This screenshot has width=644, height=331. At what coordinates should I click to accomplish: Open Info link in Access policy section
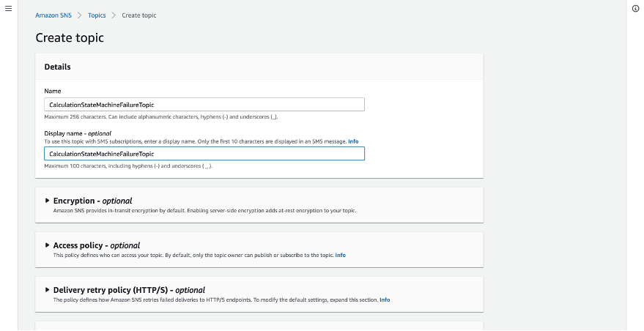[x=340, y=255]
